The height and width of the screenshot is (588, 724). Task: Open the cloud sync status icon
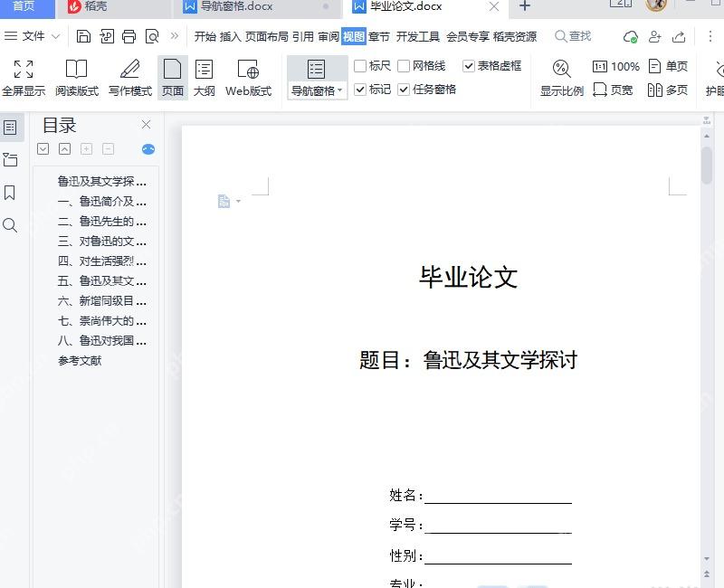[630, 36]
